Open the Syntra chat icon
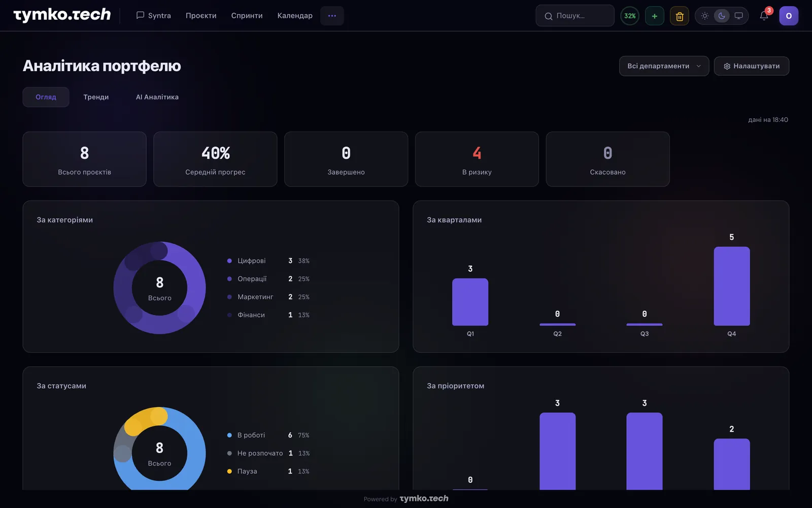Image resolution: width=812 pixels, height=508 pixels. coord(141,15)
